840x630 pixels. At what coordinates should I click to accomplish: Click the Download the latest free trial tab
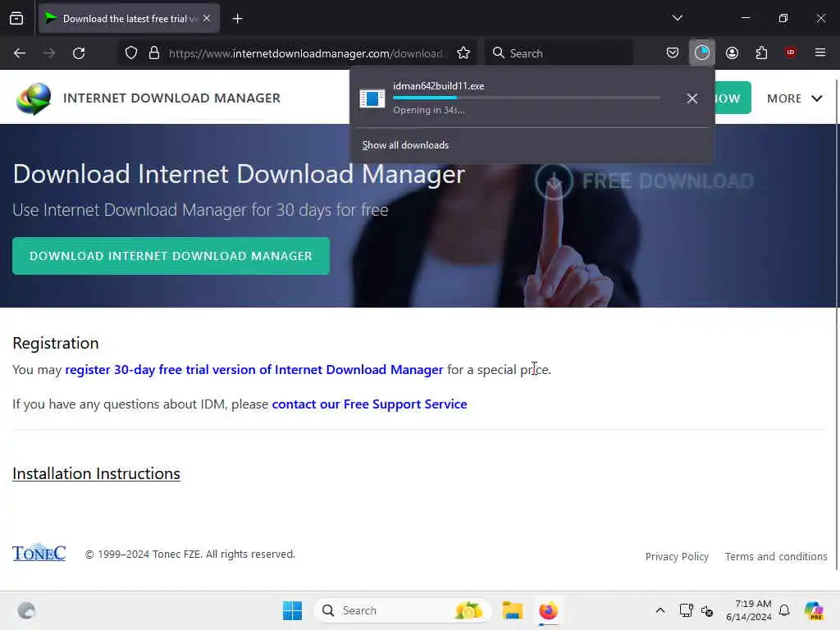(129, 19)
